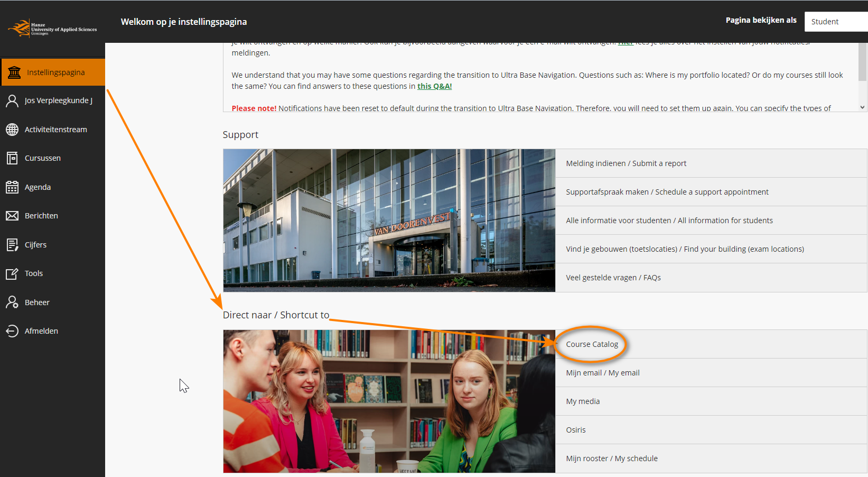Open the Tools page
This screenshot has width=868, height=477.
(53, 273)
